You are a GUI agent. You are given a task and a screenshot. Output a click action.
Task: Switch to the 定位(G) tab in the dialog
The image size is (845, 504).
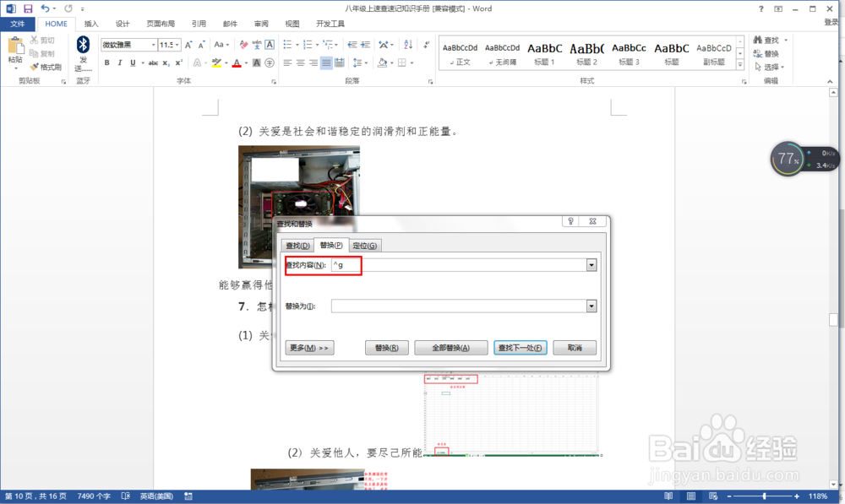click(x=364, y=245)
